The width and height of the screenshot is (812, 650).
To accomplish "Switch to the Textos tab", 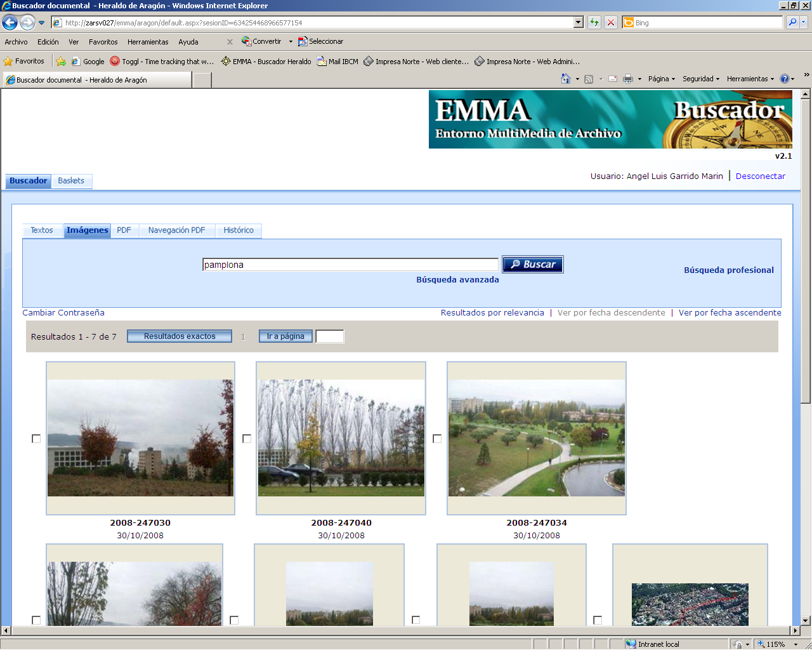I will (x=42, y=230).
